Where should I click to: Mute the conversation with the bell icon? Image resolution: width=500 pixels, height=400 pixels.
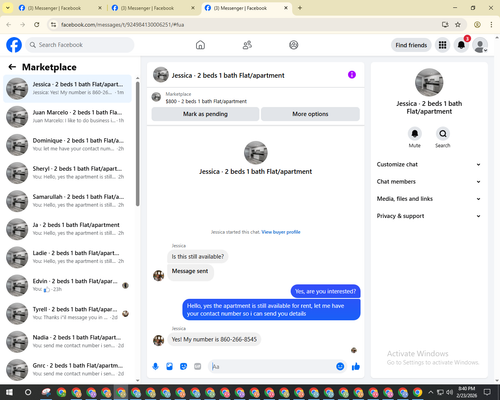point(415,134)
